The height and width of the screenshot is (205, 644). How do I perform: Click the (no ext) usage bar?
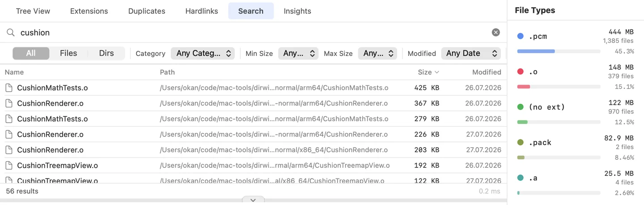point(559,122)
